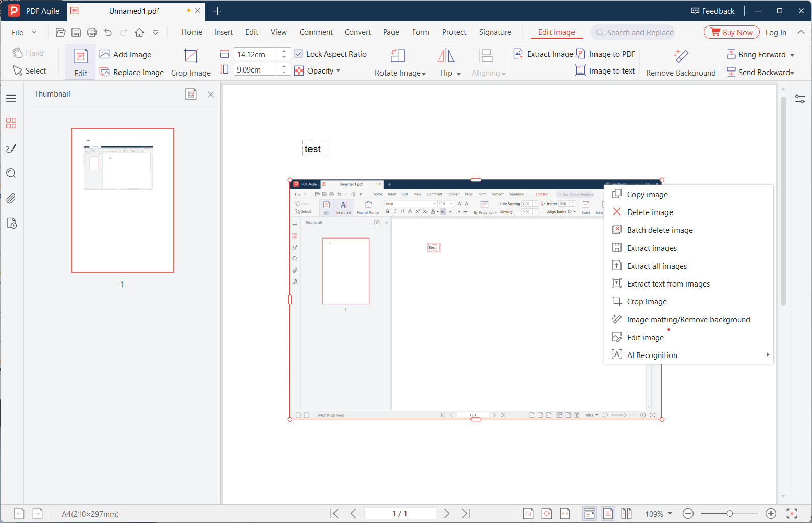The width and height of the screenshot is (812, 523).
Task: Open Feedback from title bar
Action: (x=713, y=11)
